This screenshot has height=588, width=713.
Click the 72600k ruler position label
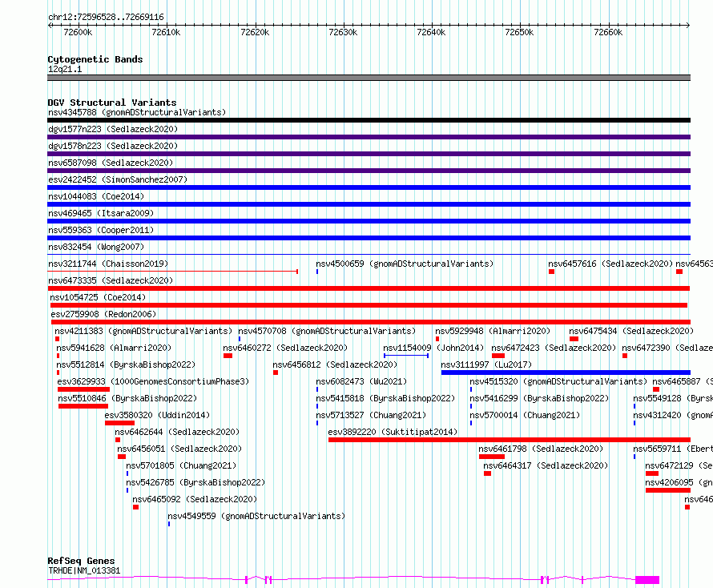(x=78, y=32)
